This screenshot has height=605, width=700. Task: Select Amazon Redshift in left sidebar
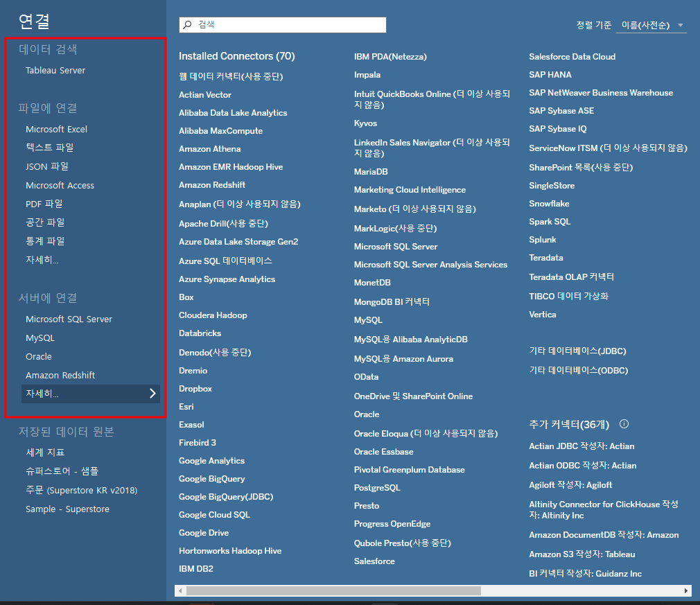point(60,376)
